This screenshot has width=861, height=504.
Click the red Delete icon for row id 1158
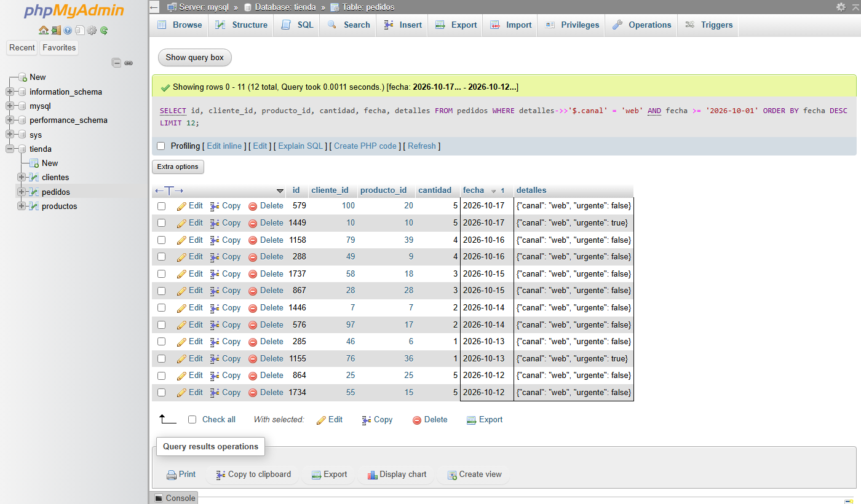[x=253, y=240]
